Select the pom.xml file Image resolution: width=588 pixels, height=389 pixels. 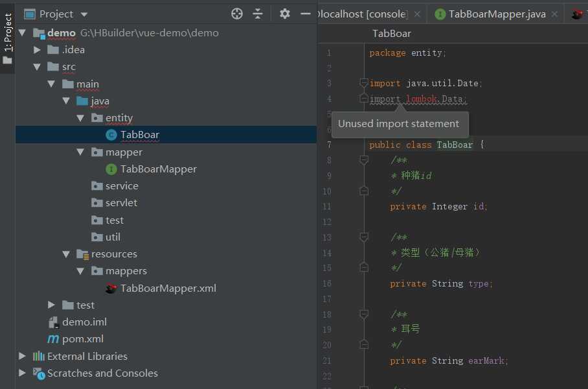tap(83, 338)
